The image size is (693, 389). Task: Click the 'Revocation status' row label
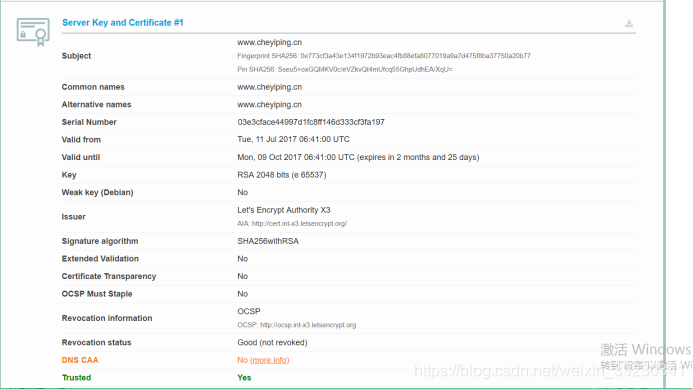pos(97,343)
